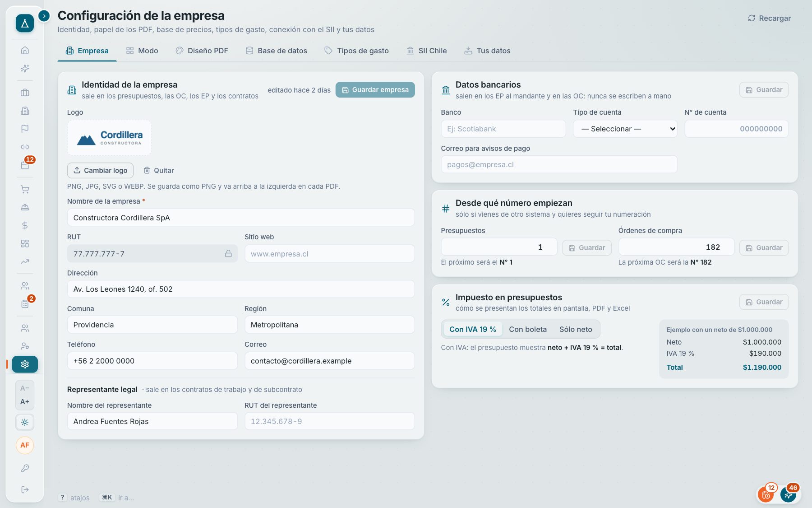Select the Sólo neto tax option

pos(576,329)
